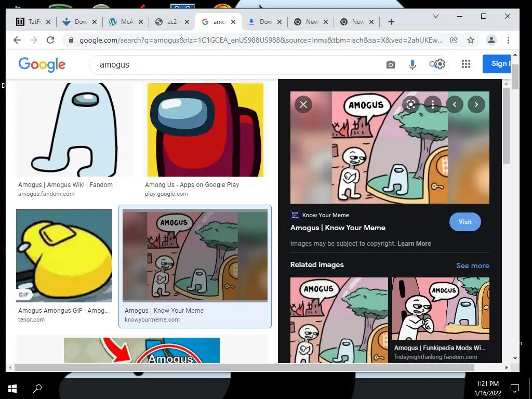Open the Learn More copyright link
Screen dimensions: 532x399
pos(414,244)
